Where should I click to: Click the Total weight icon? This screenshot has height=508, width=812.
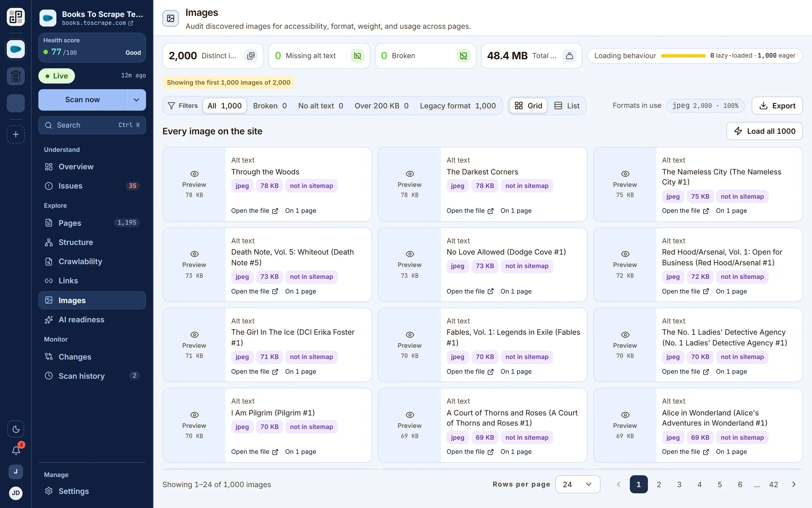(570, 56)
